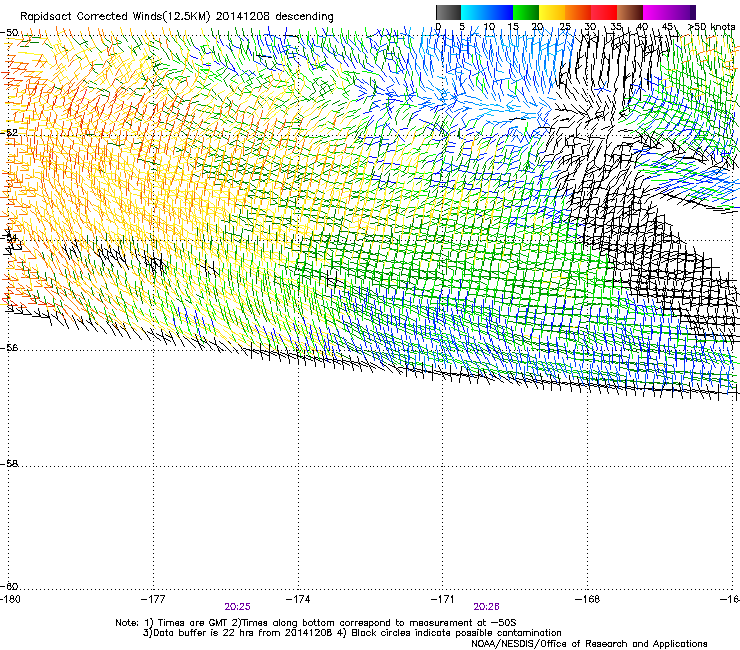This screenshot has height=650, width=740.
Task: Click the gray 0-5 knots legend swatch
Action: (x=448, y=12)
